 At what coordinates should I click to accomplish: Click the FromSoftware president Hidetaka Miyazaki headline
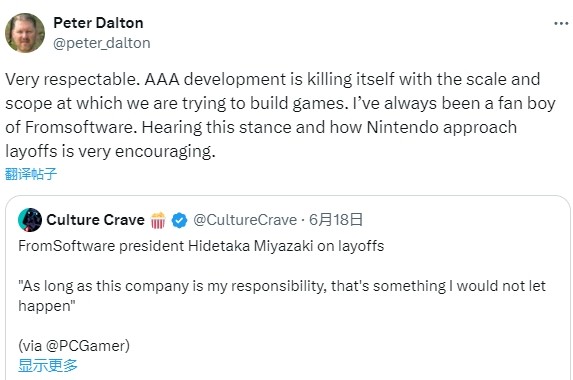[201, 246]
